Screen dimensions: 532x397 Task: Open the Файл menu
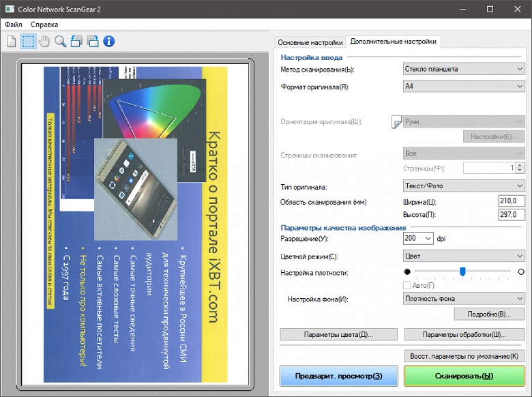[14, 25]
